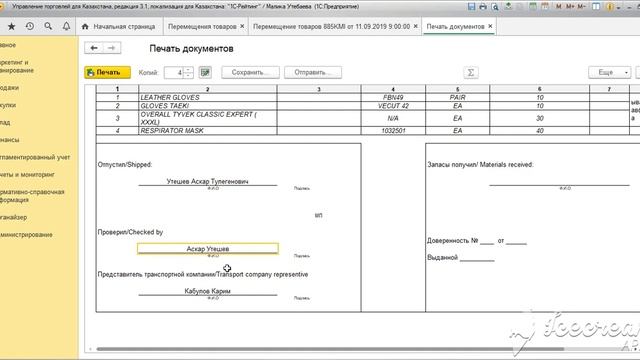This screenshot has width=640, height=360.
Task: Open the Еще dropdown menu
Action: (x=609, y=72)
